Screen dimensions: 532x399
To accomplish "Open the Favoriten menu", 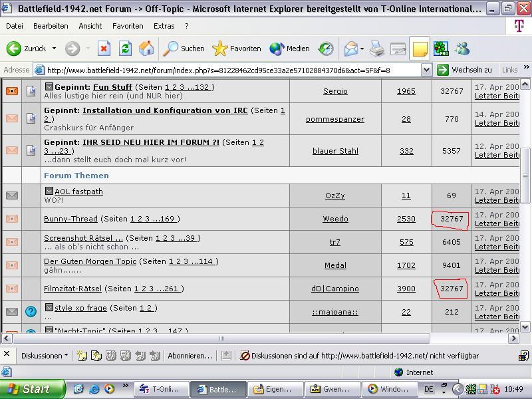I will pos(128,26).
